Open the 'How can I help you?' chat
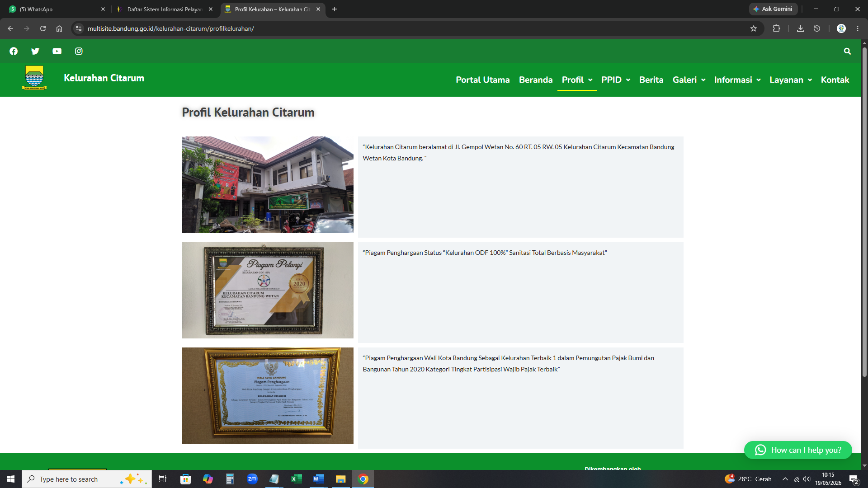Image resolution: width=868 pixels, height=488 pixels. (798, 450)
